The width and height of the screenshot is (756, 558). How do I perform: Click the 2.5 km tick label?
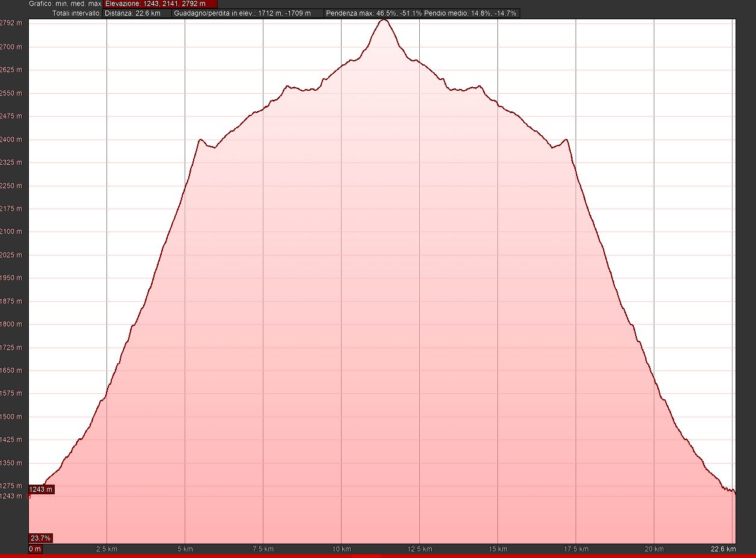pyautogui.click(x=106, y=549)
